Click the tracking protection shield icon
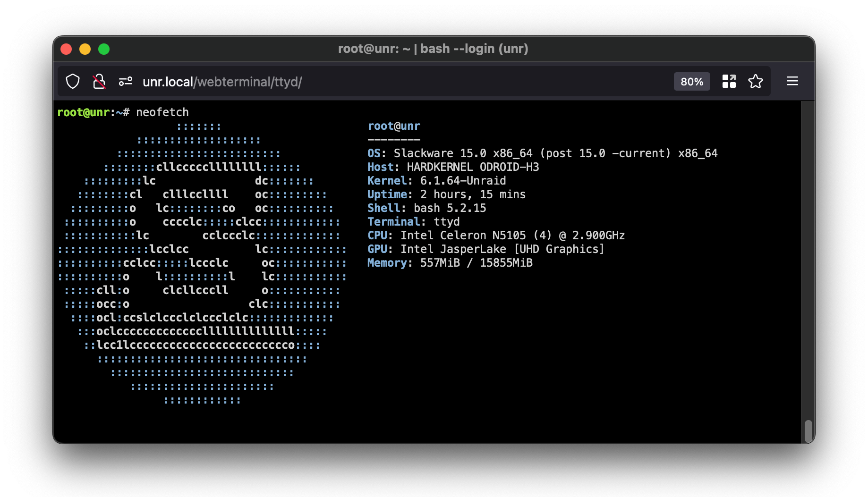The image size is (868, 497). (x=72, y=81)
